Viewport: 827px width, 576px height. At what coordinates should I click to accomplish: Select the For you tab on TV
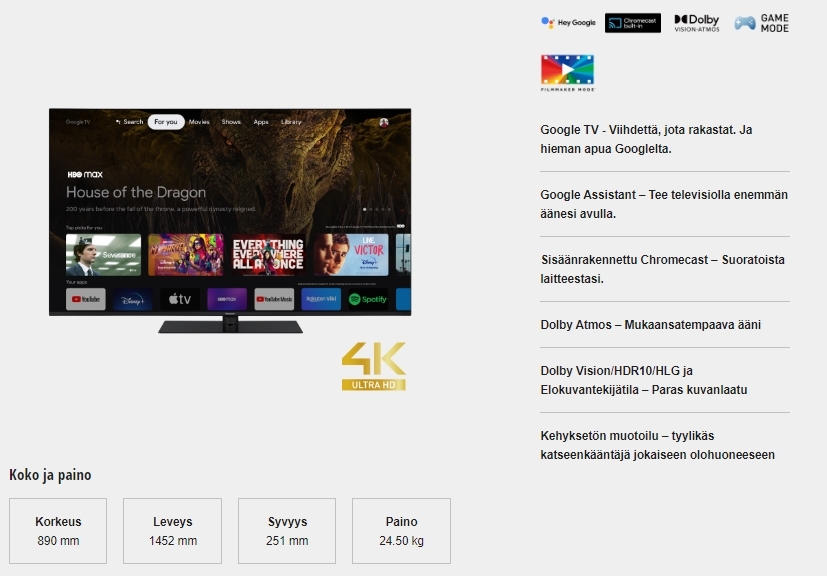166,122
